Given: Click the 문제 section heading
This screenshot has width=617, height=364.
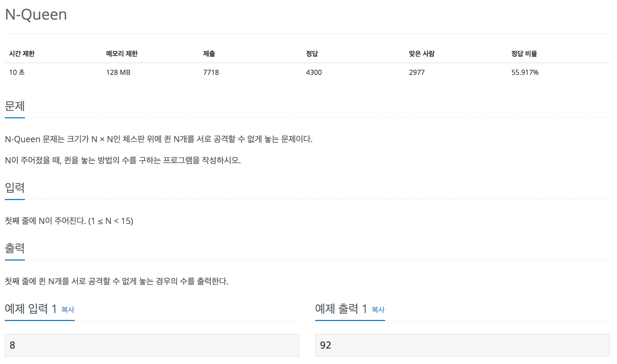Looking at the screenshot, I should pos(15,106).
